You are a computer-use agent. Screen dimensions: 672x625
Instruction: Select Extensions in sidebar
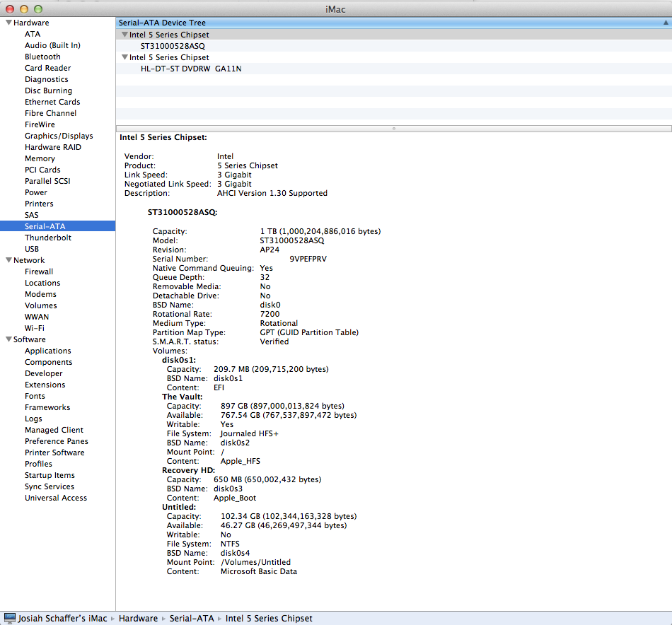(45, 385)
